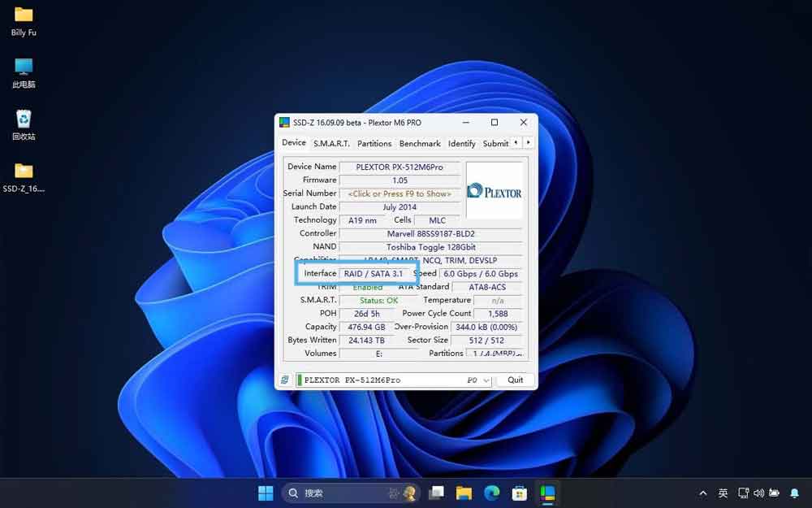Show hidden system tray icons
Image resolution: width=812 pixels, height=508 pixels.
pos(702,493)
